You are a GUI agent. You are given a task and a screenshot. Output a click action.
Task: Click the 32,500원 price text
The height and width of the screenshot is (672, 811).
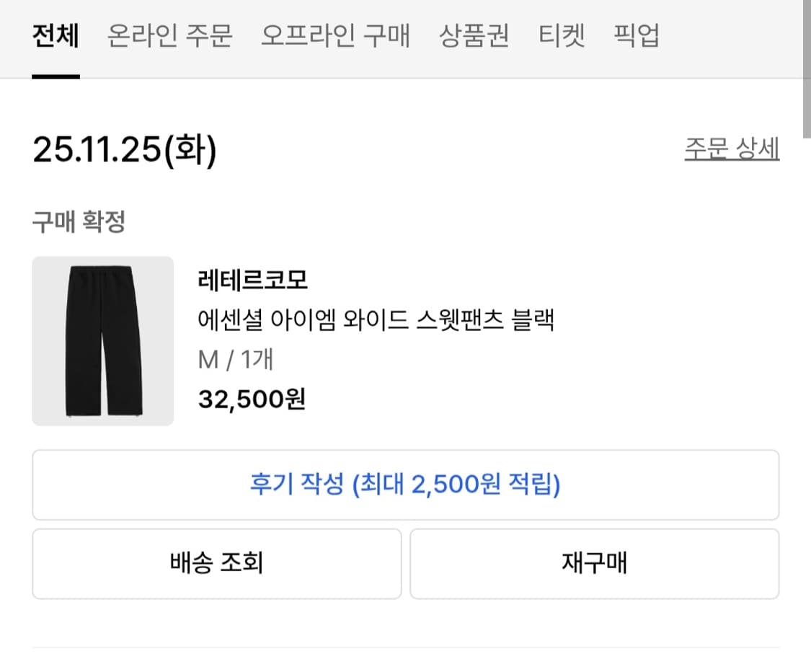pyautogui.click(x=252, y=399)
